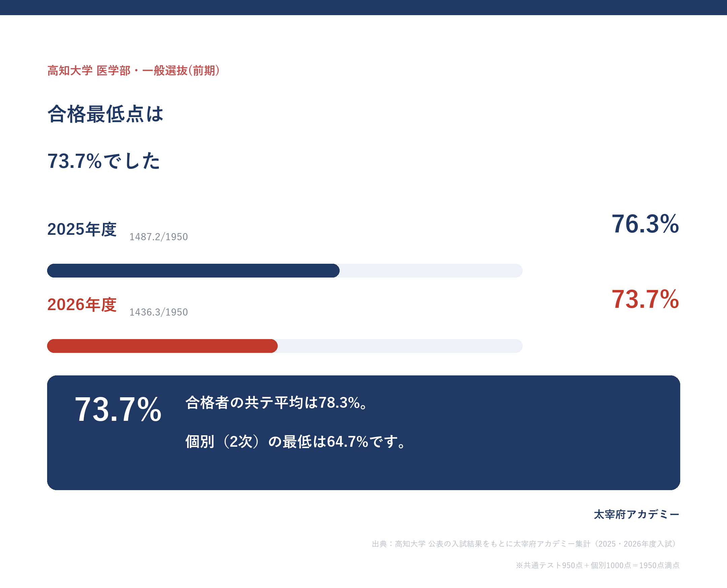
Task: Click the 高知大学 医学部 red subtitle
Action: tap(134, 70)
